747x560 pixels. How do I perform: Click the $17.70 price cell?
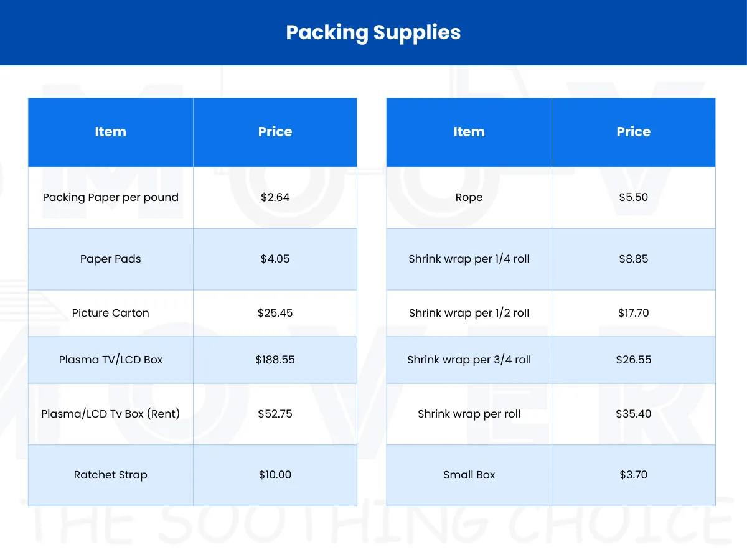tap(634, 313)
